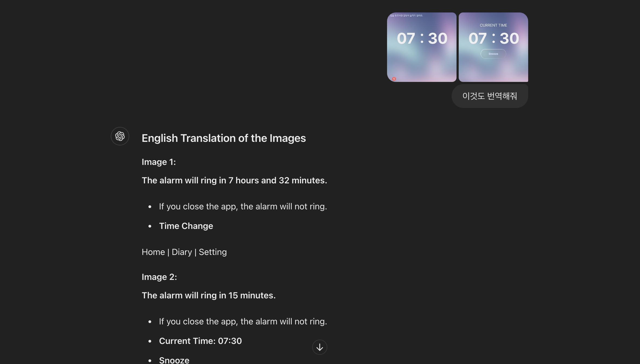Click the 'CURRENT TIME' label in second thumbnail

pyautogui.click(x=493, y=25)
